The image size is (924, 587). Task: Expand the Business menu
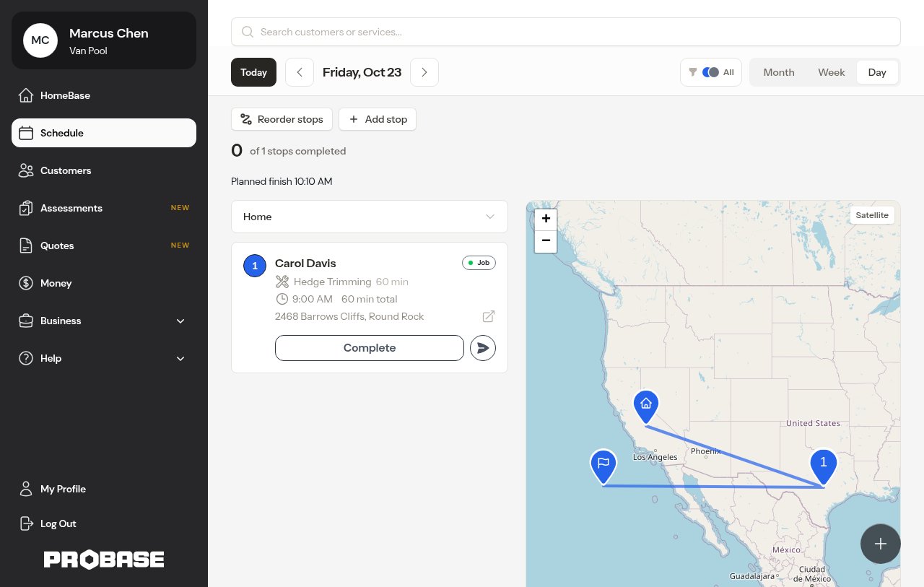(104, 321)
